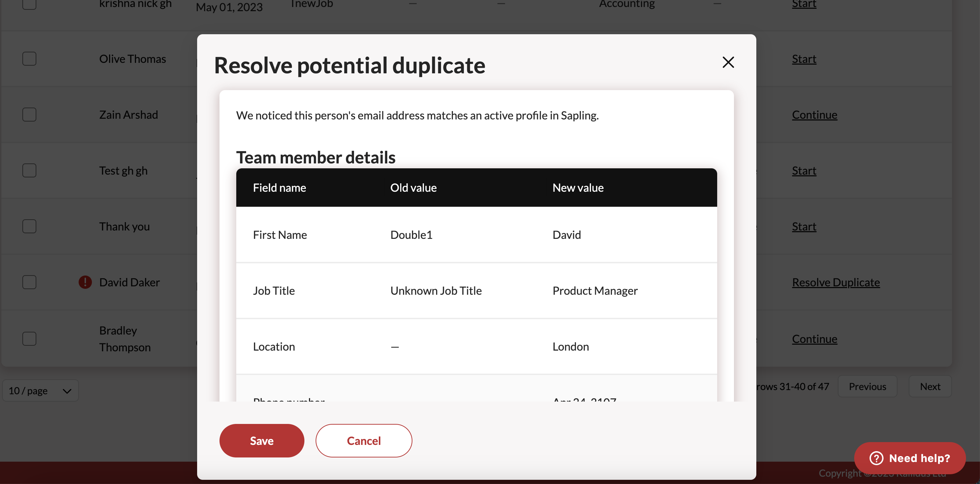Click Start link for Olive Thomas
The width and height of the screenshot is (980, 484).
pyautogui.click(x=804, y=59)
